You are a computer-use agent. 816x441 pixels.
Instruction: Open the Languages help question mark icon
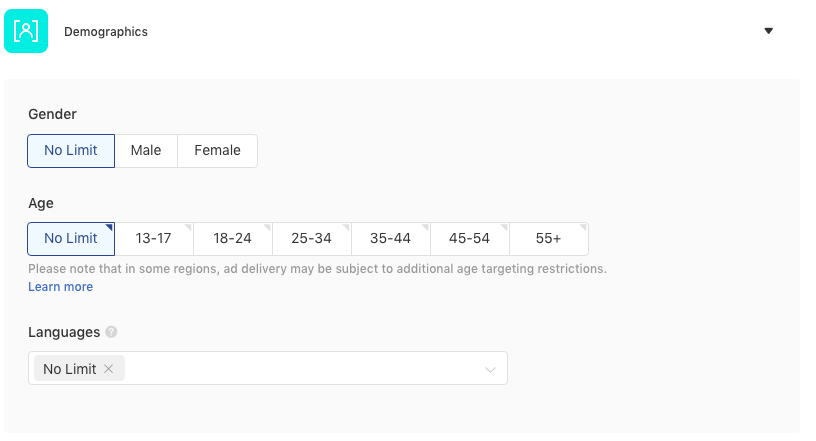click(x=111, y=332)
